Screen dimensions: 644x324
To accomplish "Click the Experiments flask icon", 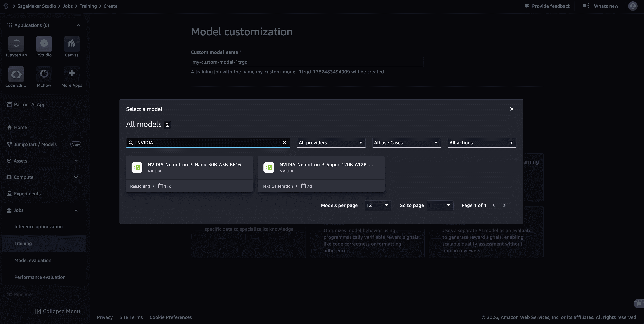I will click(9, 194).
